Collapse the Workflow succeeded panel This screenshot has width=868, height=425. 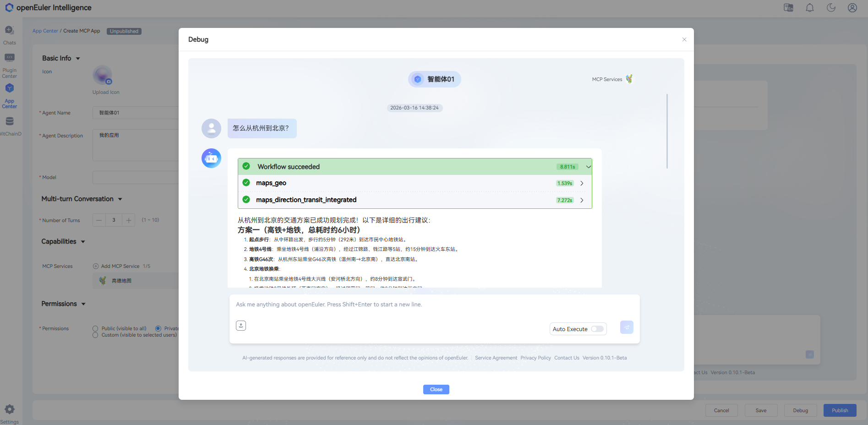coord(589,167)
